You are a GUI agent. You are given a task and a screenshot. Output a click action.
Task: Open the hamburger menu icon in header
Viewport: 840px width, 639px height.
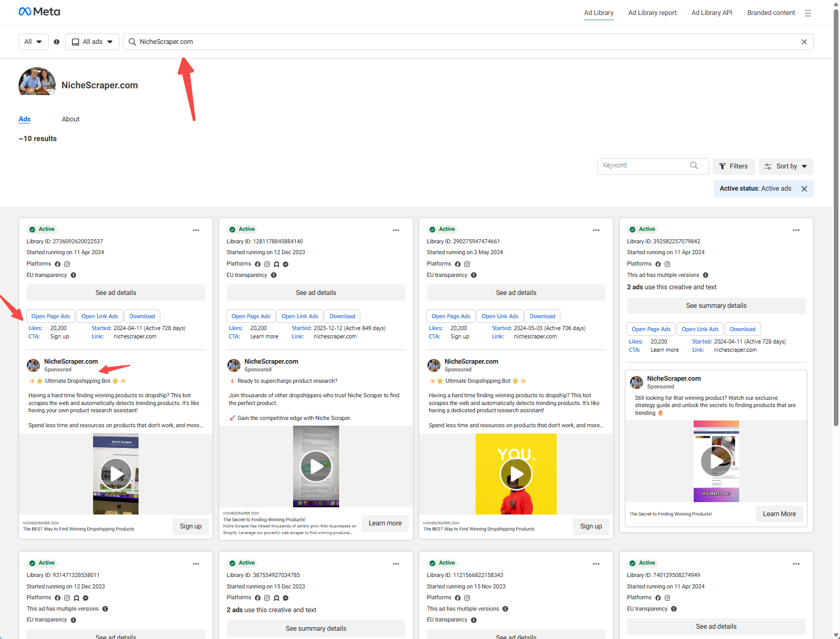pyautogui.click(x=808, y=13)
